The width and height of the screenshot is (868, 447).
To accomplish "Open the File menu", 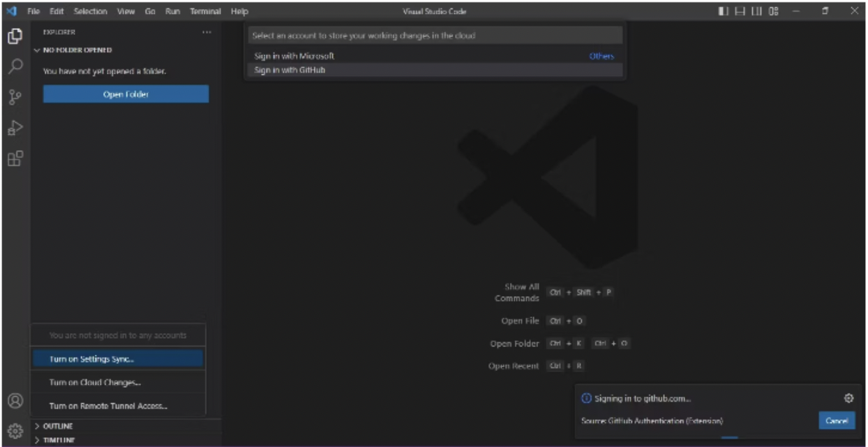I will click(x=33, y=11).
